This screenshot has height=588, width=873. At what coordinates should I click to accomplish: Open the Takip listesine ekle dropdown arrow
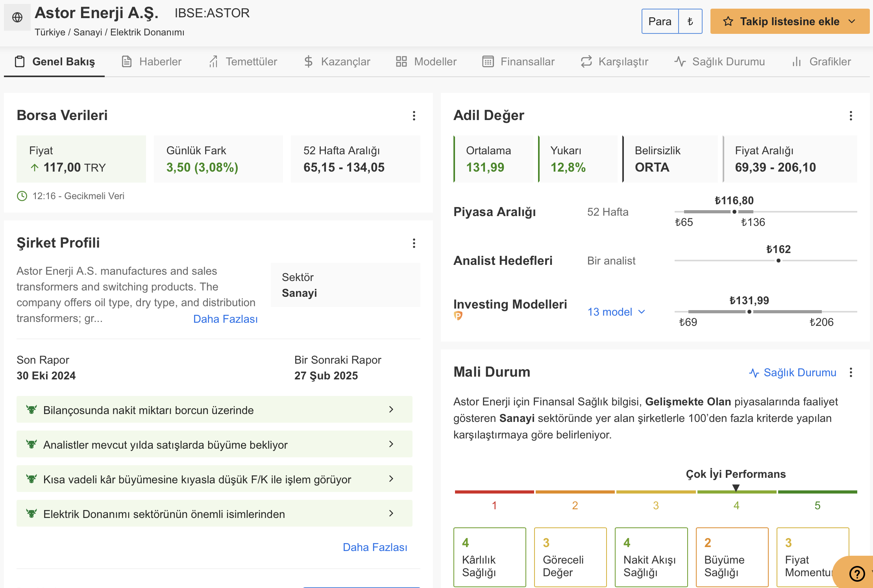852,21
